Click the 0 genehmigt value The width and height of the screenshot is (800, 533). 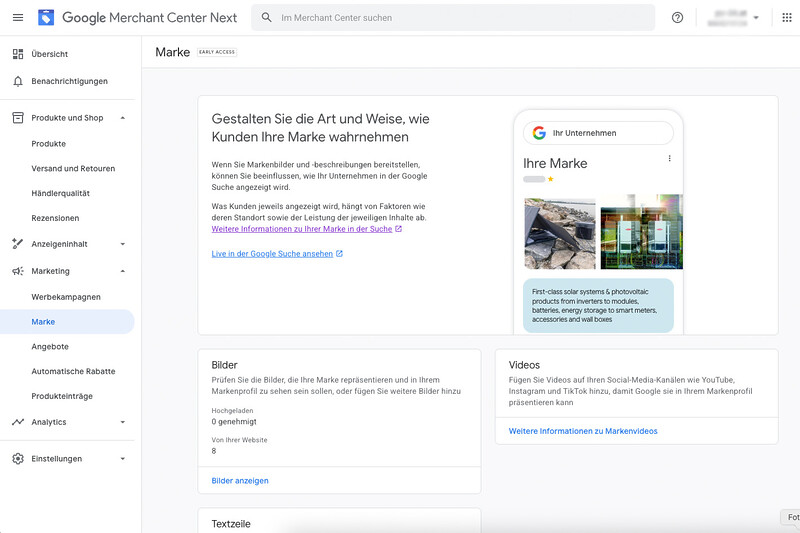[234, 422]
